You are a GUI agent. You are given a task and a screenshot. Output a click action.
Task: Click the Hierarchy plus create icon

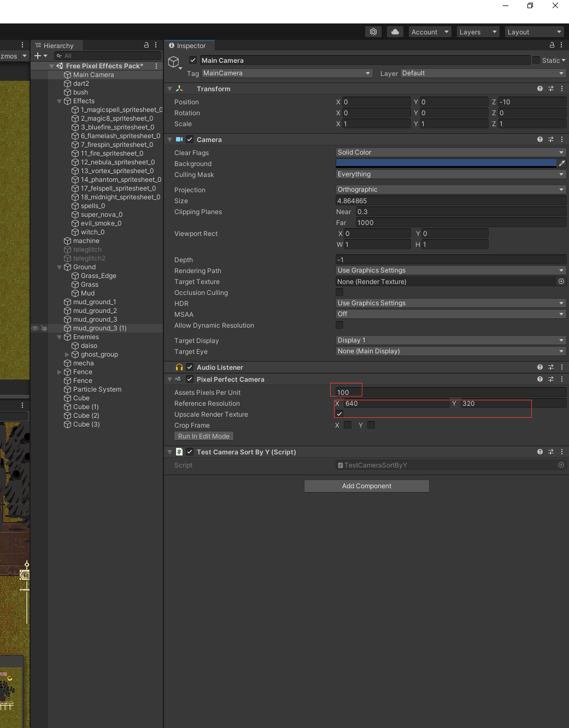[38, 56]
